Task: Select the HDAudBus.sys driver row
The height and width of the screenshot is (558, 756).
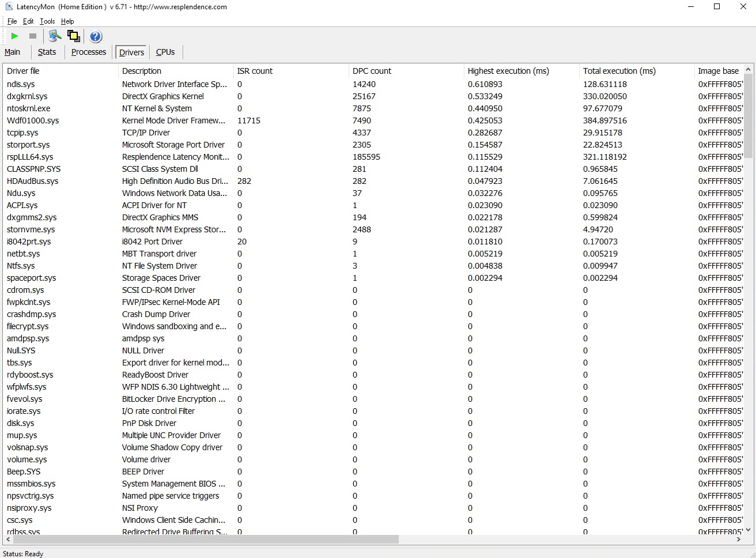Action: click(373, 181)
